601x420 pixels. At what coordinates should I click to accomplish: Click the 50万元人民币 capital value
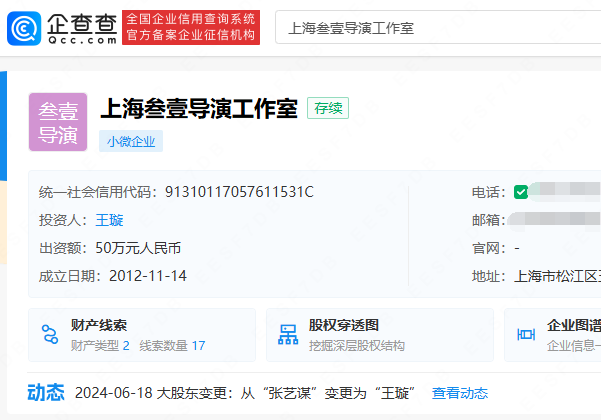[x=138, y=248]
